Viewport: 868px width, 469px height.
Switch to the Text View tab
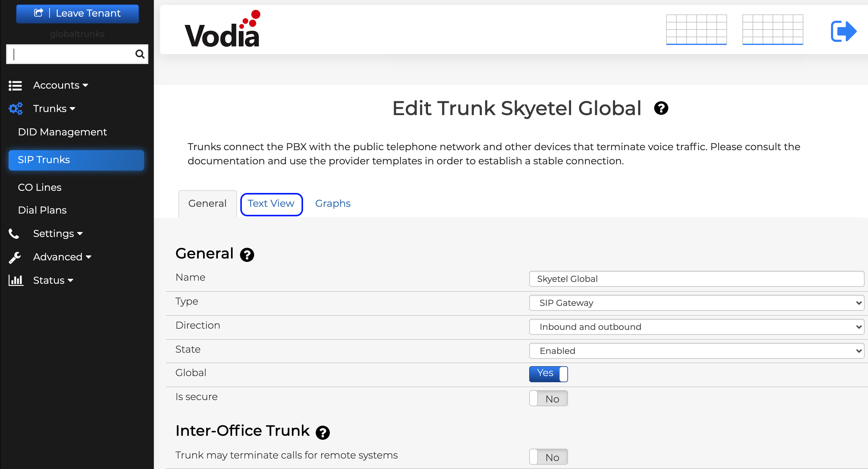[271, 204]
